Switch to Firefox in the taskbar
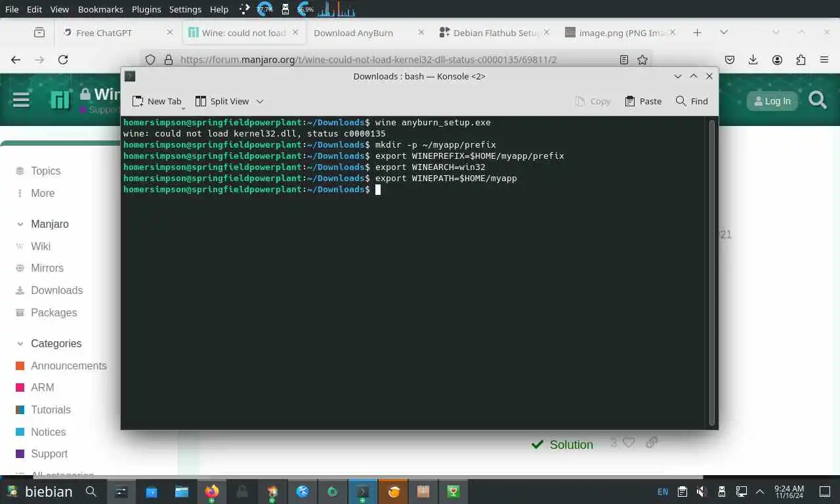840x504 pixels. click(x=211, y=491)
